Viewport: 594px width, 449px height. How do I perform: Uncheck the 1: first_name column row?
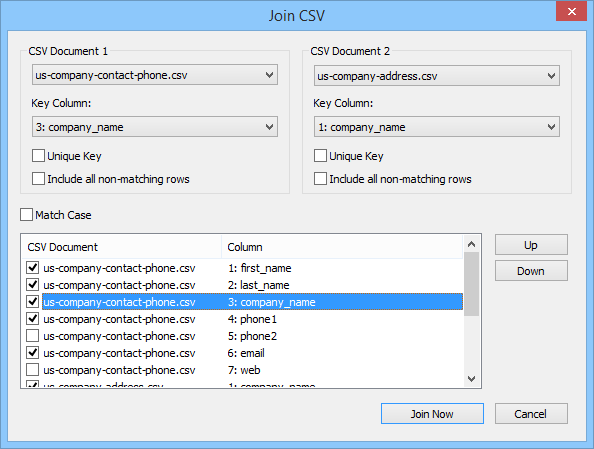coord(33,268)
